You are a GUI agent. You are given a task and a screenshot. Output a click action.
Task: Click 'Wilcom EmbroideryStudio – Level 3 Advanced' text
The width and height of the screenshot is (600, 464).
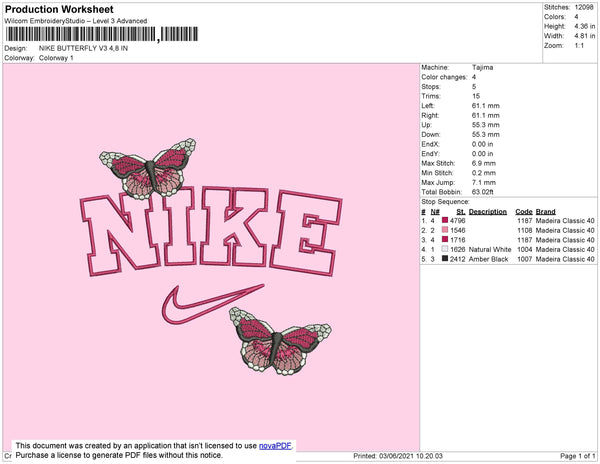coord(76,21)
